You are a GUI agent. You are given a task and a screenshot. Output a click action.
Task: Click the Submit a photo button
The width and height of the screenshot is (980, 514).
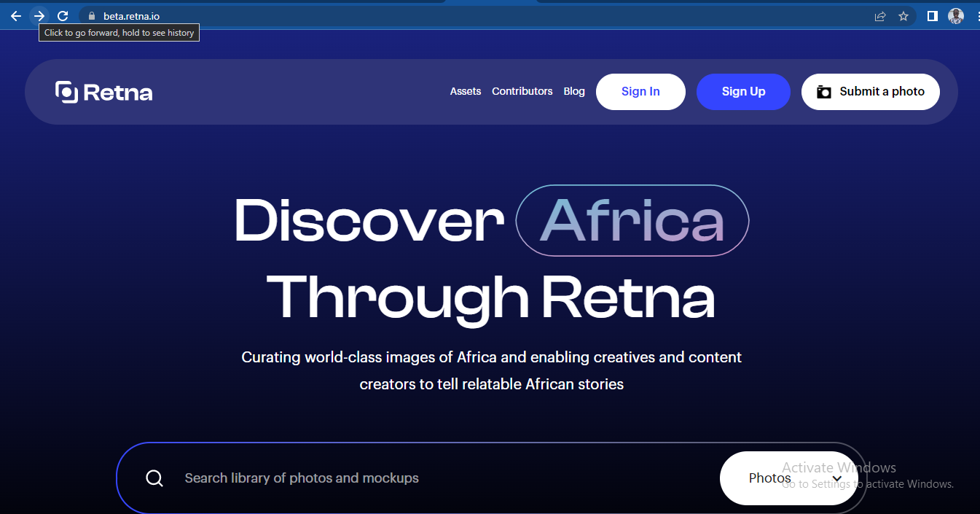(x=871, y=92)
